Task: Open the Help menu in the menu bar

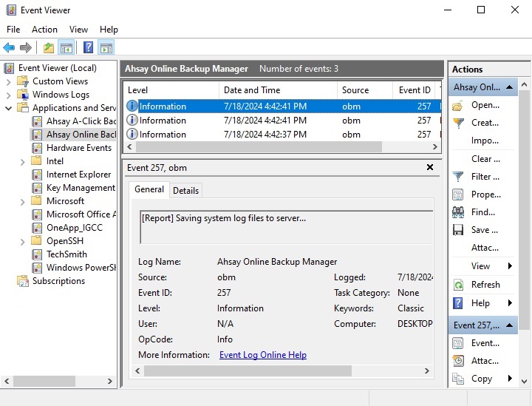Action: pos(109,30)
